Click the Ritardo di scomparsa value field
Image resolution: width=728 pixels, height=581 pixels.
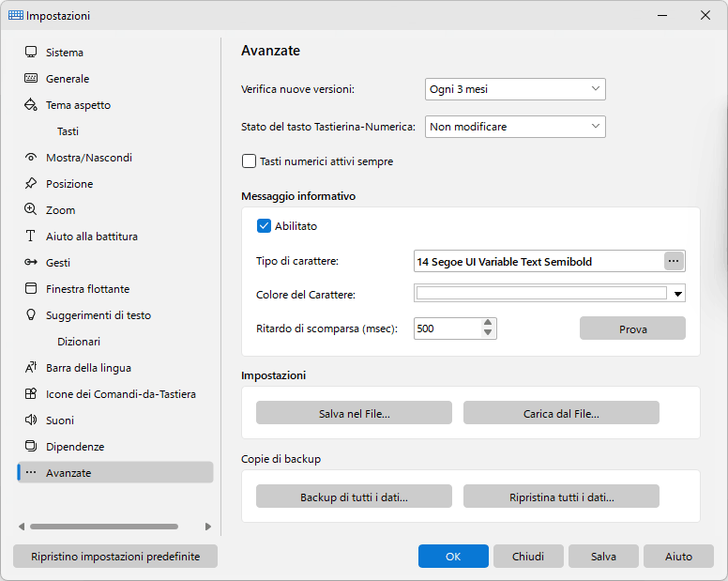tap(447, 329)
